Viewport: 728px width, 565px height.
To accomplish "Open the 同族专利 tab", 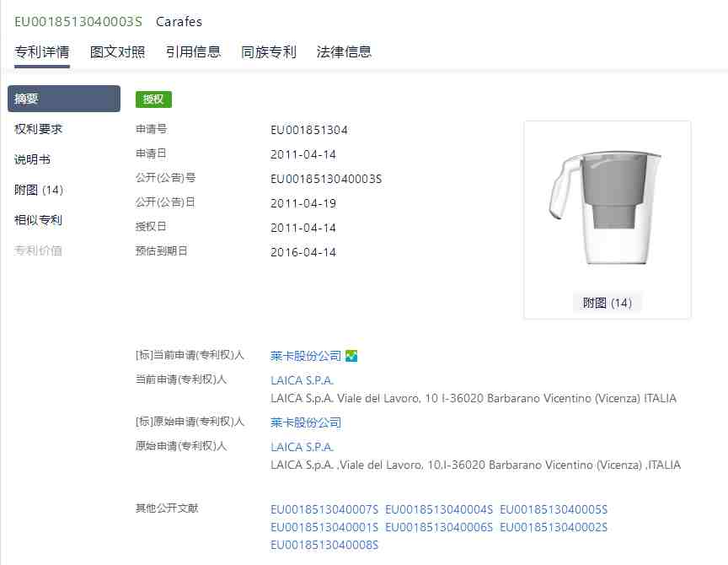I will [268, 51].
